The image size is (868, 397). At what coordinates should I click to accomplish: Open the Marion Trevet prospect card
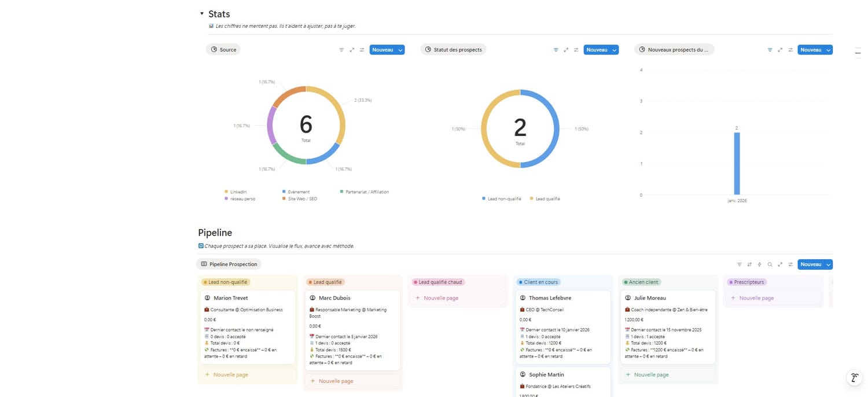click(230, 298)
